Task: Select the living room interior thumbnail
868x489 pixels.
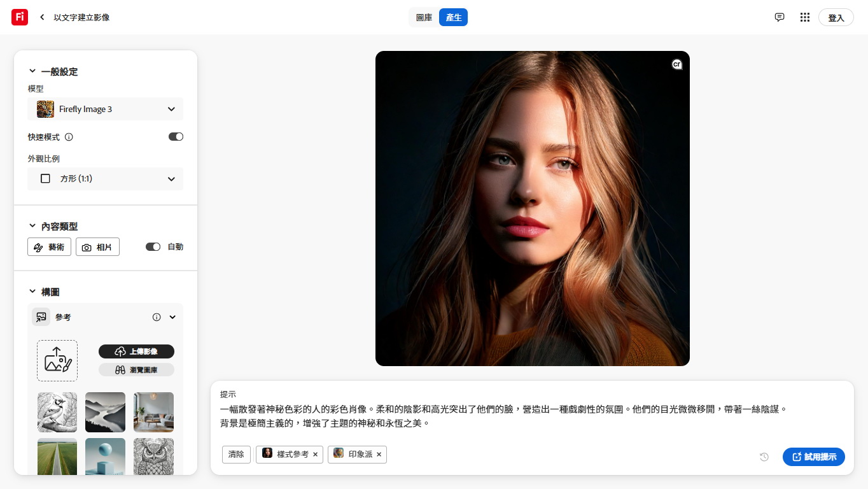Action: [x=153, y=412]
